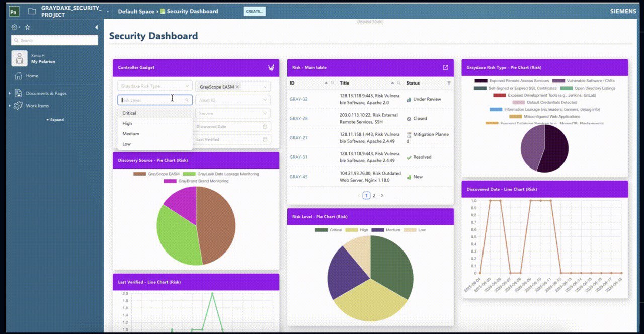Clear filters with Controller Gadget broom icon
The height and width of the screenshot is (334, 644).
[x=271, y=67]
